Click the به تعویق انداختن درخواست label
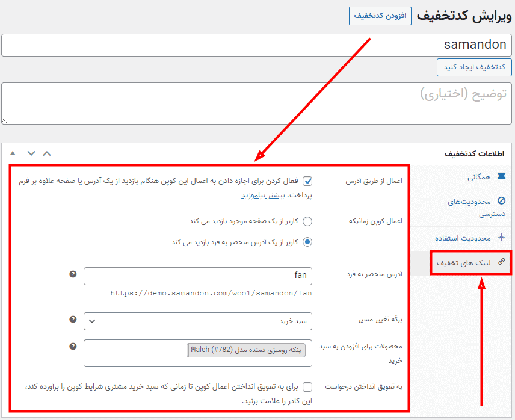Viewport: 515px width, 420px height. point(363,387)
